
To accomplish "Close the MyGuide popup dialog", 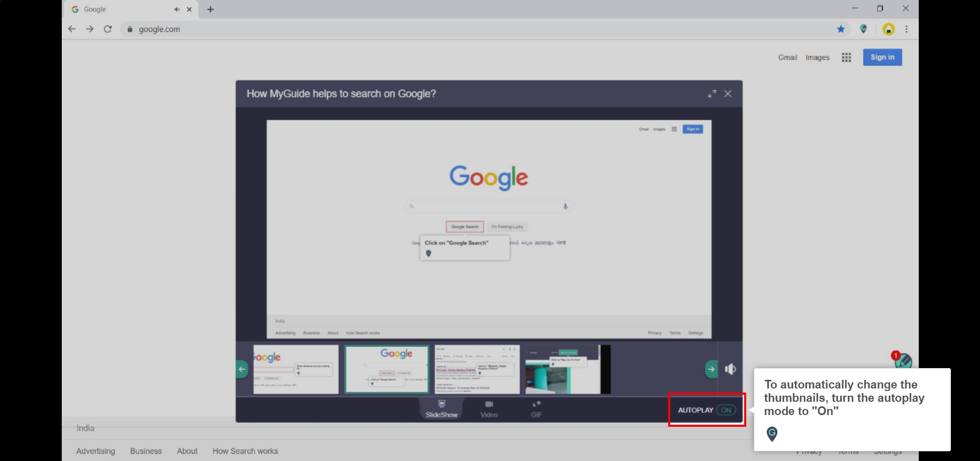I will (x=728, y=94).
